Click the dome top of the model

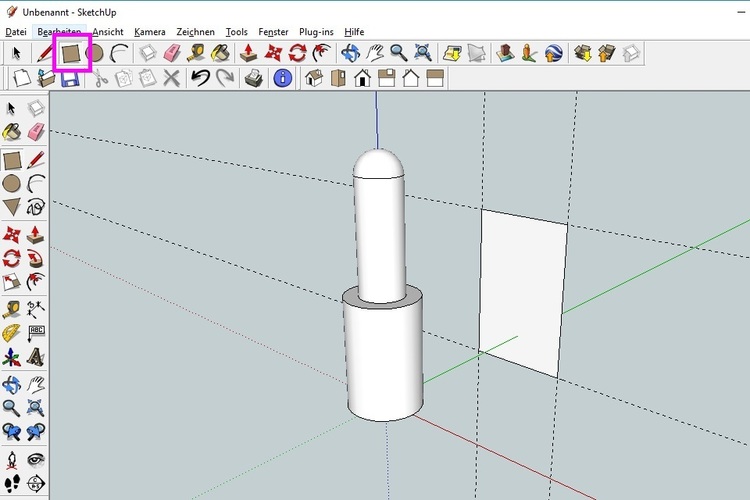tap(379, 164)
